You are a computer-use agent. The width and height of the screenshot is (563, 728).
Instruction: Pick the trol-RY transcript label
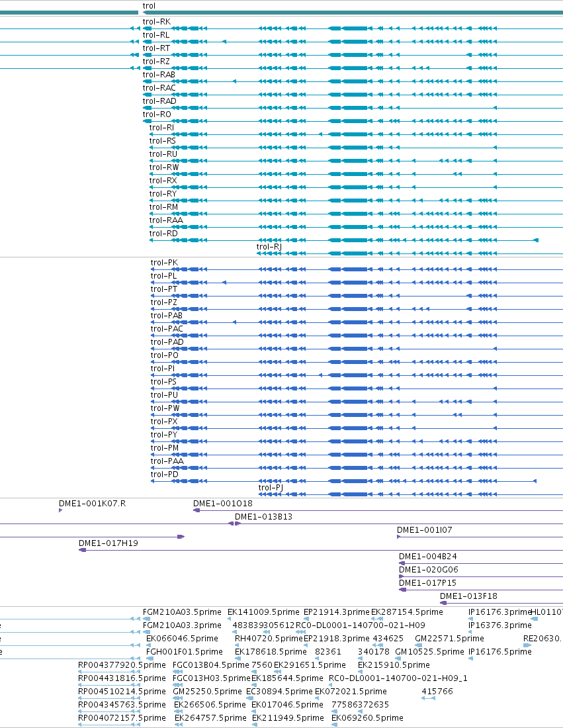point(163,194)
